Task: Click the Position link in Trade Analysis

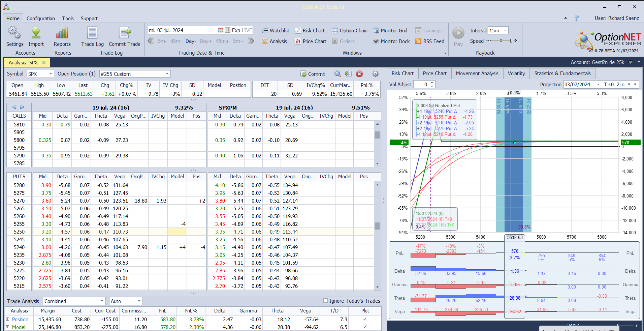Action: 20,320
